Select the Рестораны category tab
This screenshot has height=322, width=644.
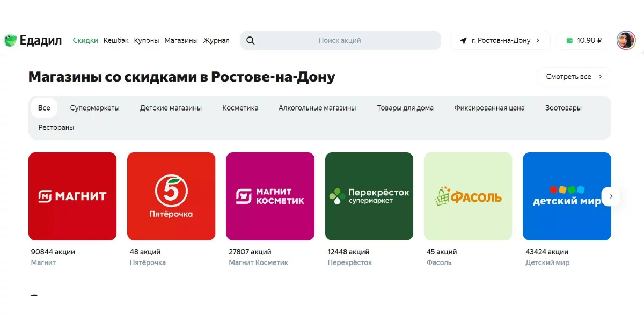[x=56, y=128]
